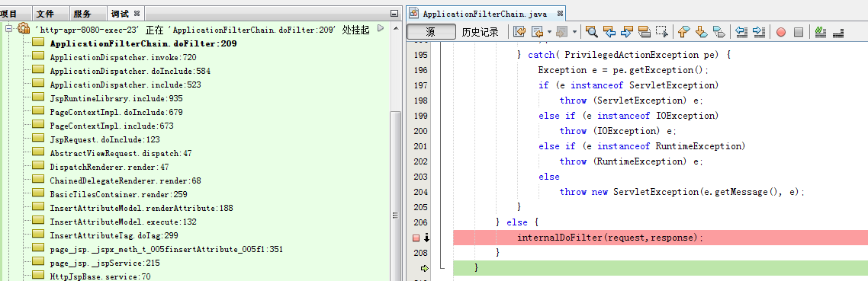Click the stack frame icon beside JspRuntimeLibrary.include:935
Viewport: 868px width, 281px height.
coord(37,97)
